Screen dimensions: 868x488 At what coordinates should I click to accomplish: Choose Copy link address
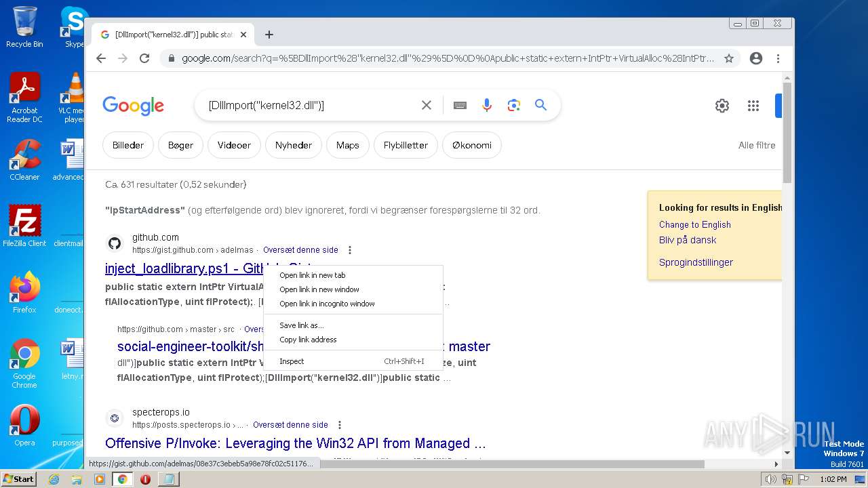(x=353, y=340)
